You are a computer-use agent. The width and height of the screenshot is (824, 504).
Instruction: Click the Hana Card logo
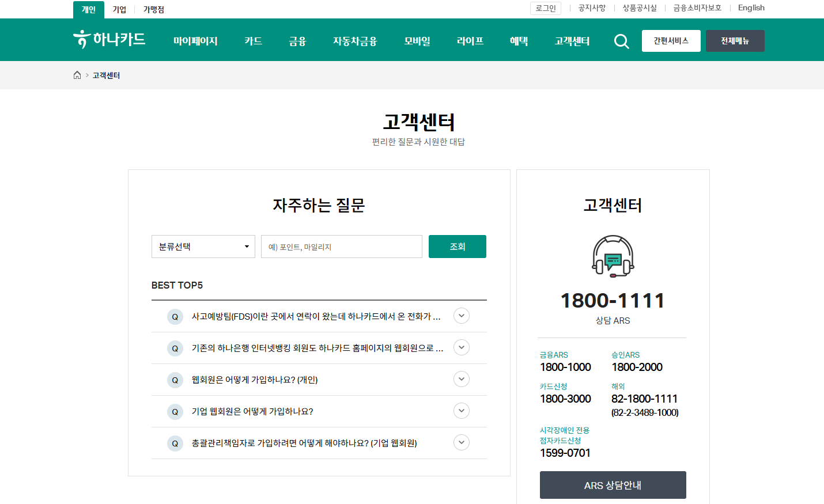(109, 39)
